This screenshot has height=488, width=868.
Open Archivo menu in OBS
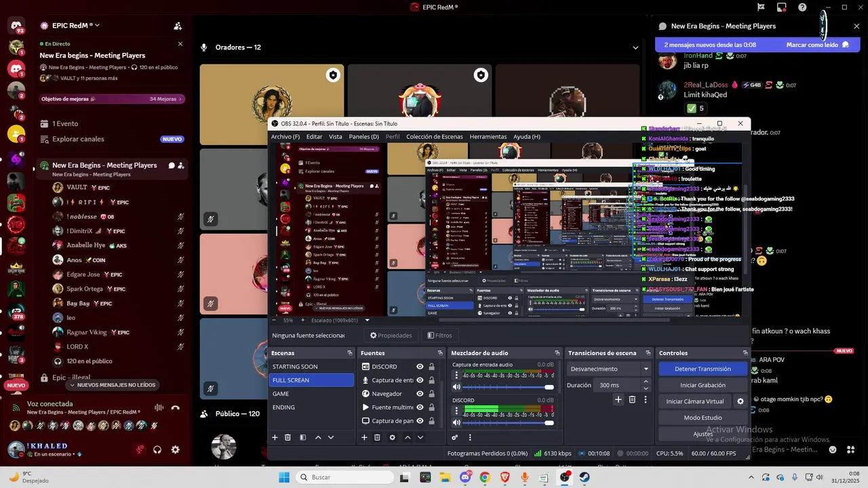point(285,137)
